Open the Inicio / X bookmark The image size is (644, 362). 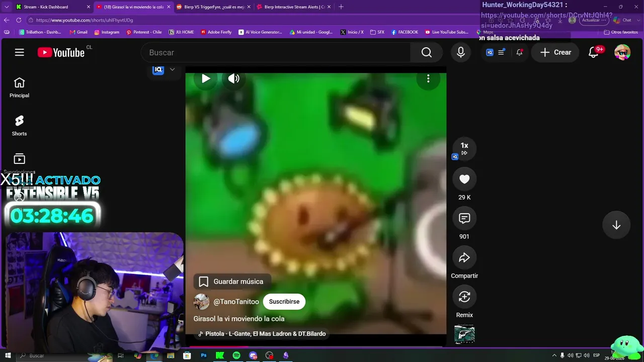pyautogui.click(x=352, y=32)
